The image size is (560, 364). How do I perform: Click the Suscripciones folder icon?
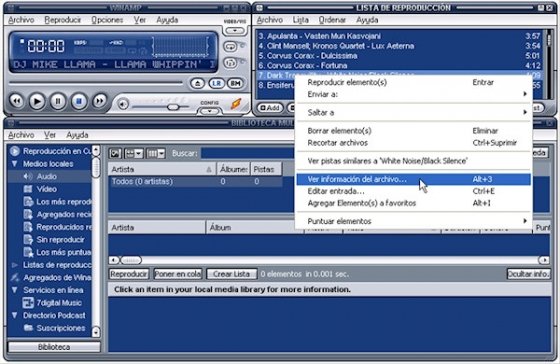pos(28,328)
